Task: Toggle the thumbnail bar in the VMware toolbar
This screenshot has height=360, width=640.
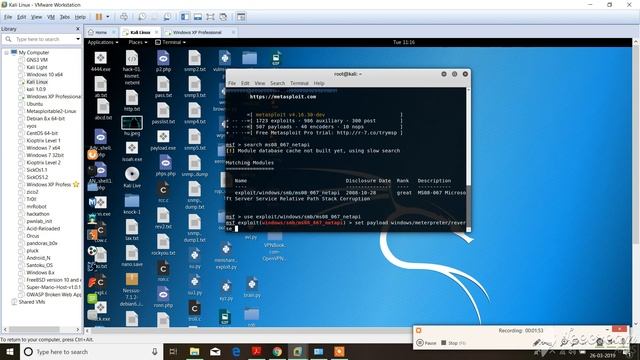Action: coord(198,17)
